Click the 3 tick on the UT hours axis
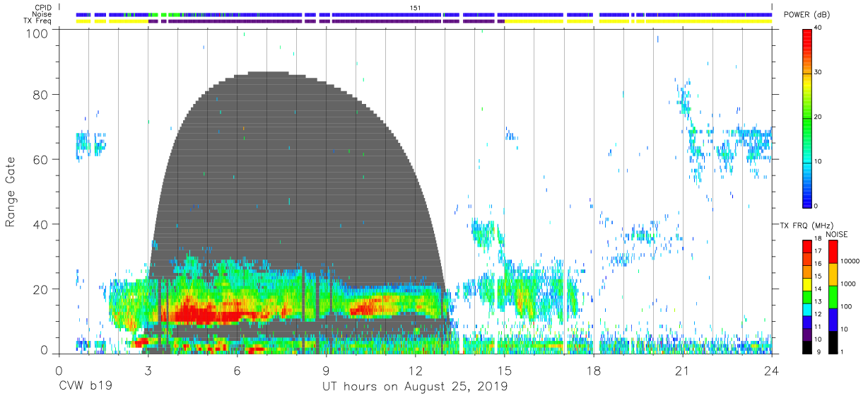 point(148,371)
